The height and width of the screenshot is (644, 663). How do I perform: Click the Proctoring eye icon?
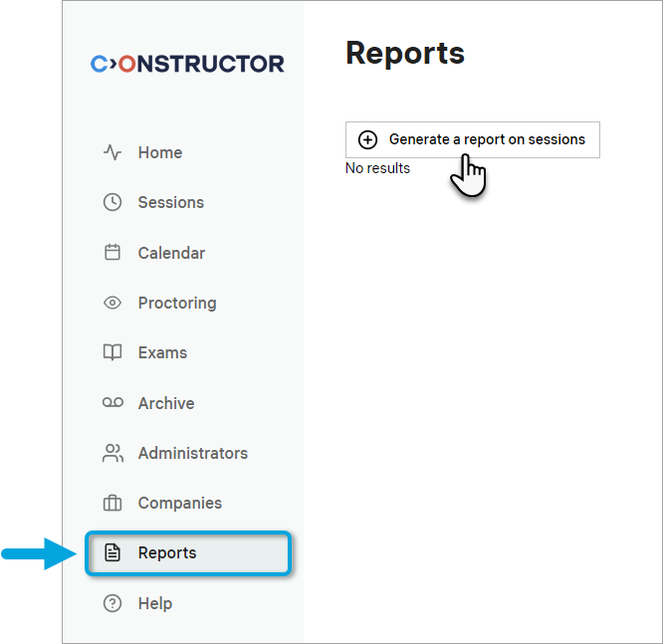tap(112, 303)
